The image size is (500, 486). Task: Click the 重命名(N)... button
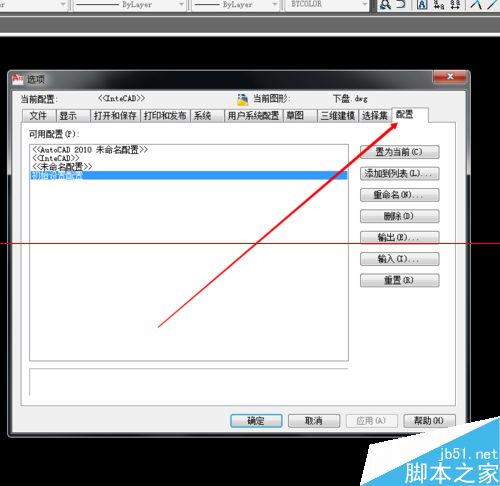(400, 195)
